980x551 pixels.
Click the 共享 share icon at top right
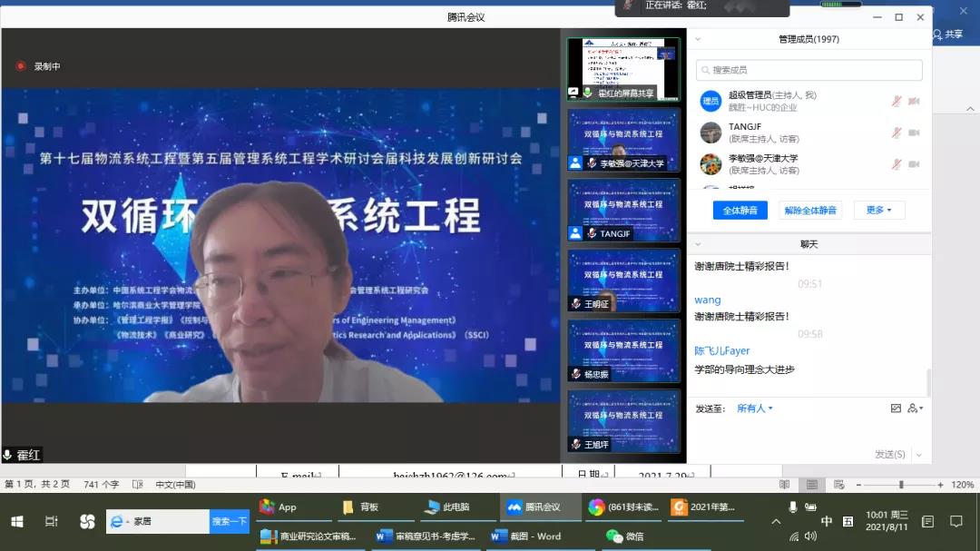(x=947, y=34)
